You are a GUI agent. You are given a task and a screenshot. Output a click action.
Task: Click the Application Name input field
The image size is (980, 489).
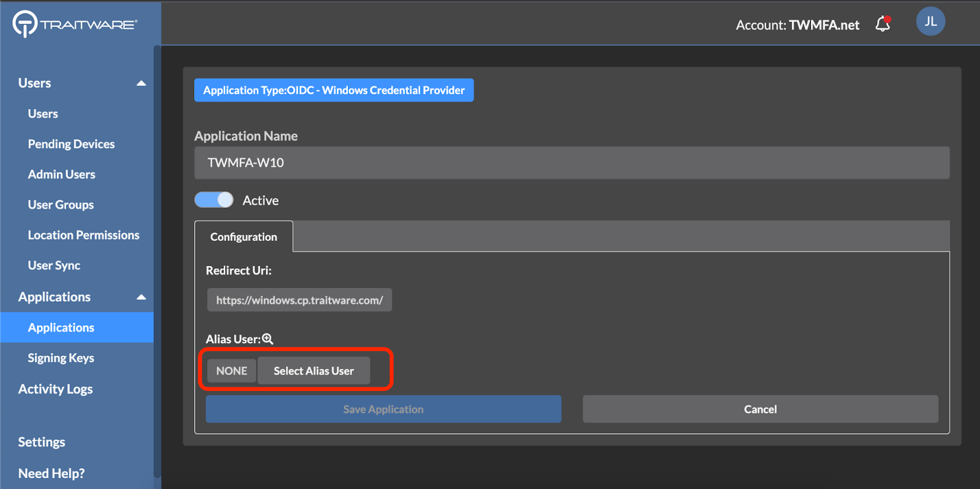[x=571, y=162]
